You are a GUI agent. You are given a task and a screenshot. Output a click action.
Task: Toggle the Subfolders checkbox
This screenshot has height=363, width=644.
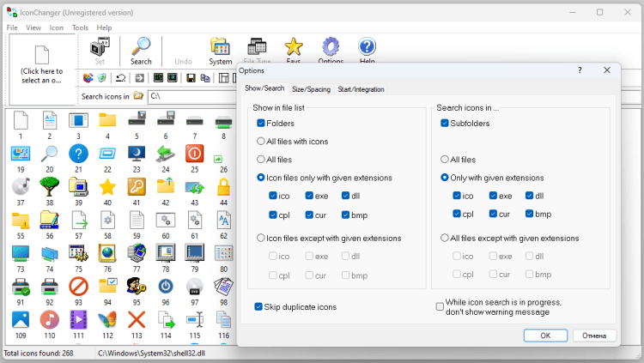pyautogui.click(x=445, y=124)
